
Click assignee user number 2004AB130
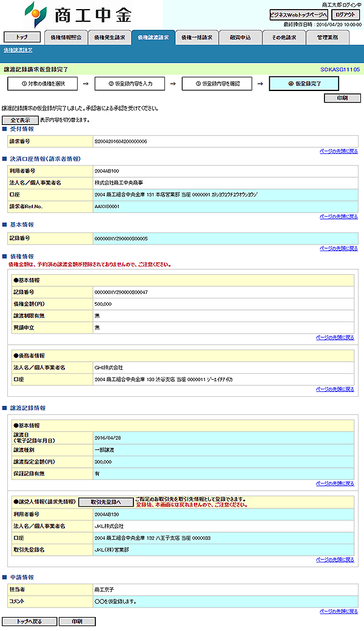(107, 515)
